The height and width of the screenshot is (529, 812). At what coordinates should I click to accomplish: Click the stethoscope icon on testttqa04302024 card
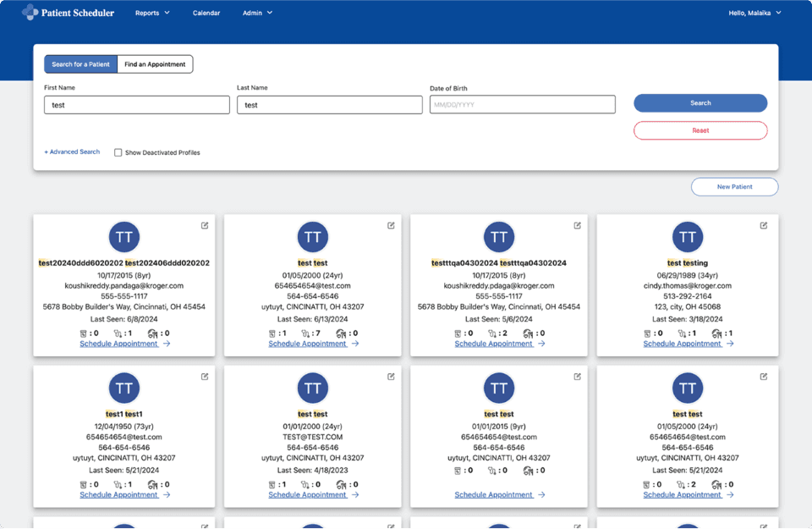tap(492, 333)
